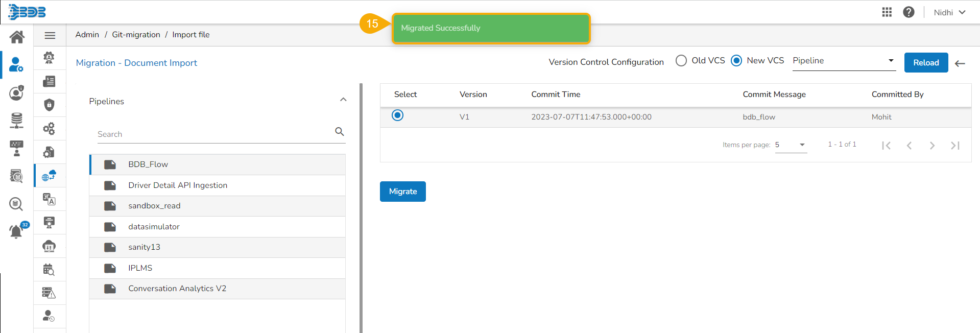Select the New VCS radio button
Screen dimensions: 980x333
[x=736, y=61]
